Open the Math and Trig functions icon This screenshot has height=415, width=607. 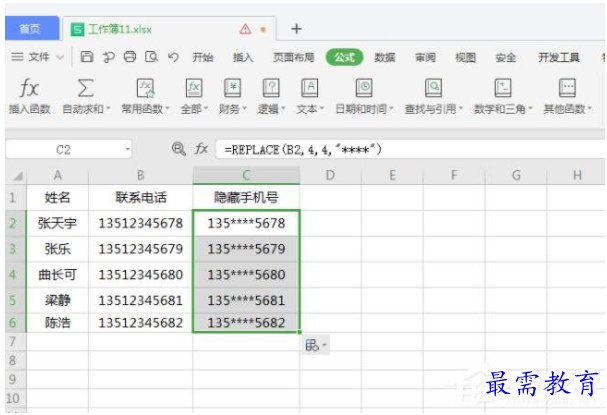[503, 88]
